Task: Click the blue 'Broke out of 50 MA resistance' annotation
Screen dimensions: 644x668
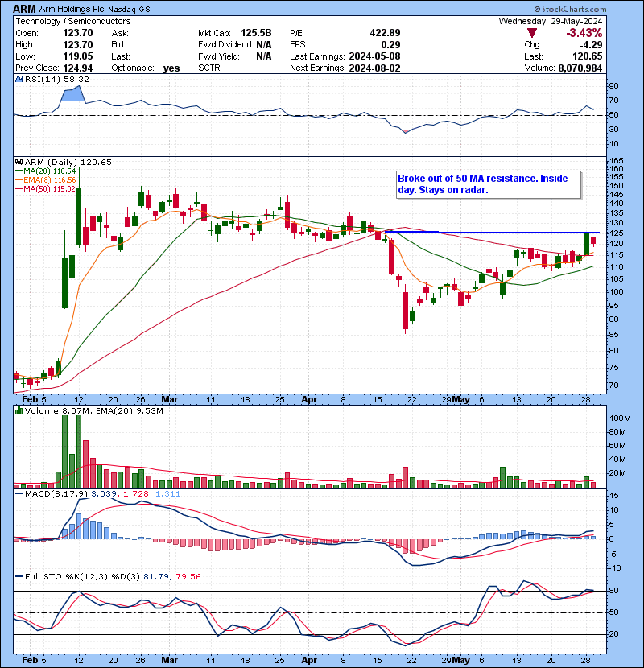Action: (x=489, y=184)
